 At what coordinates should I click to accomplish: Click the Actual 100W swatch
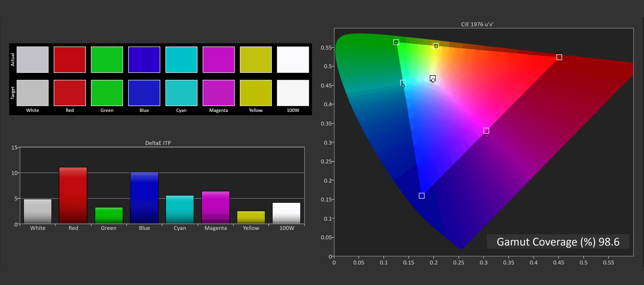(293, 59)
